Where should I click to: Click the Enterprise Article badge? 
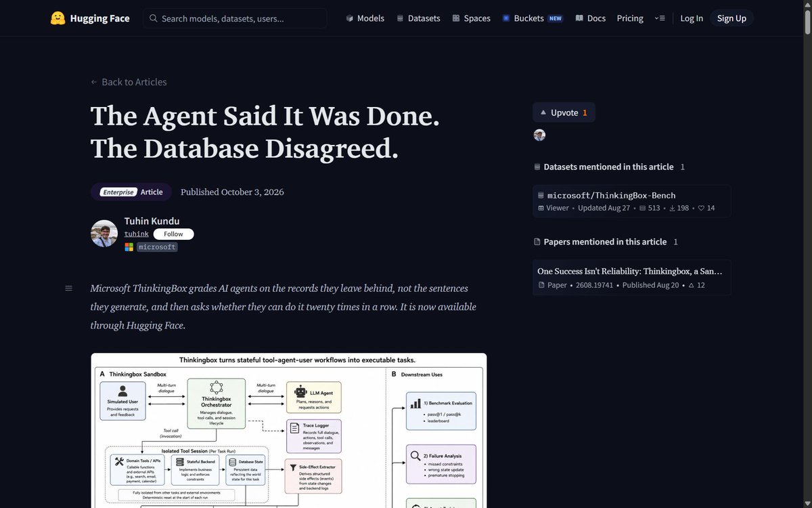[131, 192]
